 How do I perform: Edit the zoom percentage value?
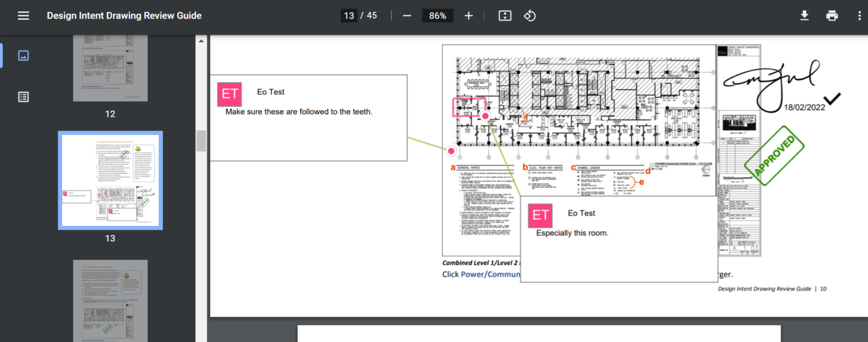(437, 15)
